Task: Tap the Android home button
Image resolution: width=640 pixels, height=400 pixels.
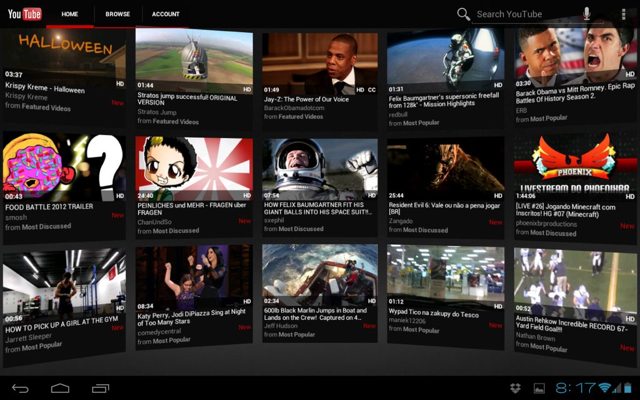Action: [60, 388]
